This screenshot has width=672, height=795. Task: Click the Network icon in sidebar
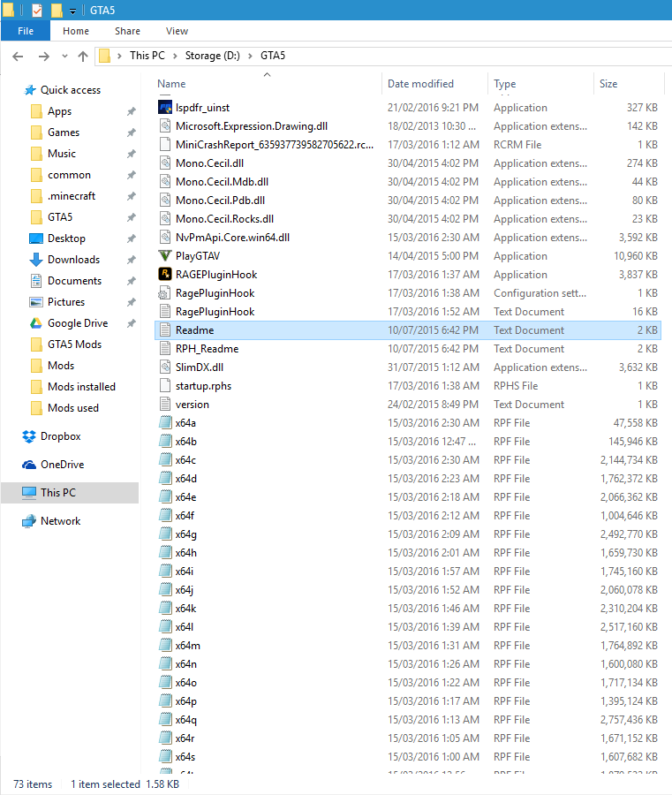tap(29, 521)
